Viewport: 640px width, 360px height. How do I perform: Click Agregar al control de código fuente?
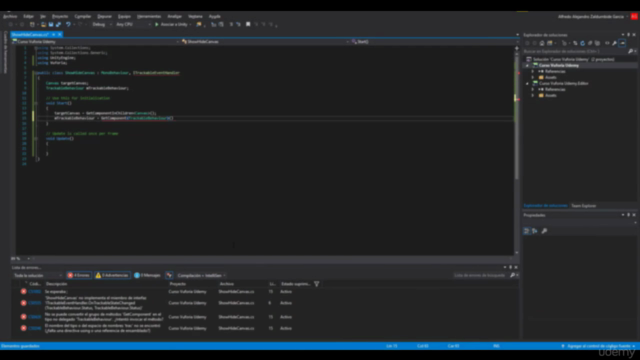coord(598,346)
